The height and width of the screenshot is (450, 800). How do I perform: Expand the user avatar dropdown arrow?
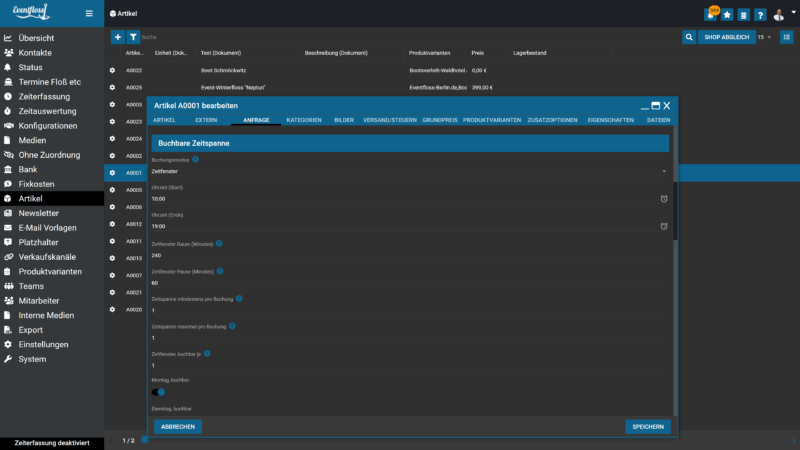793,12
